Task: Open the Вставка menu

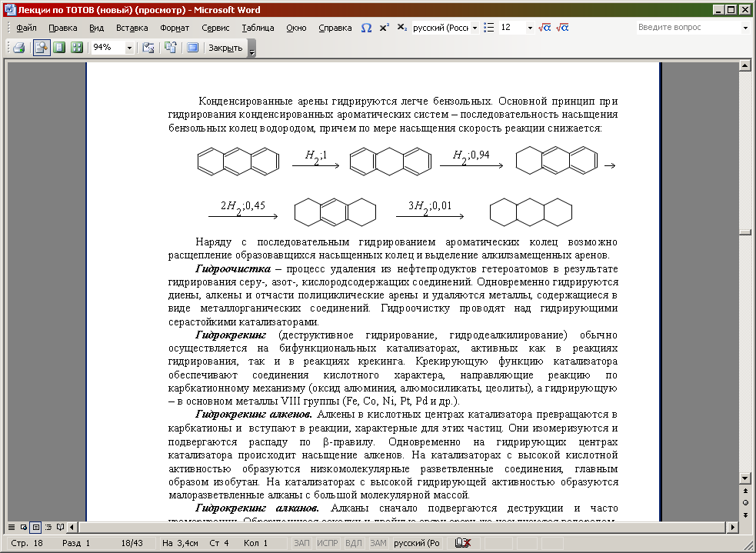Action: click(132, 28)
